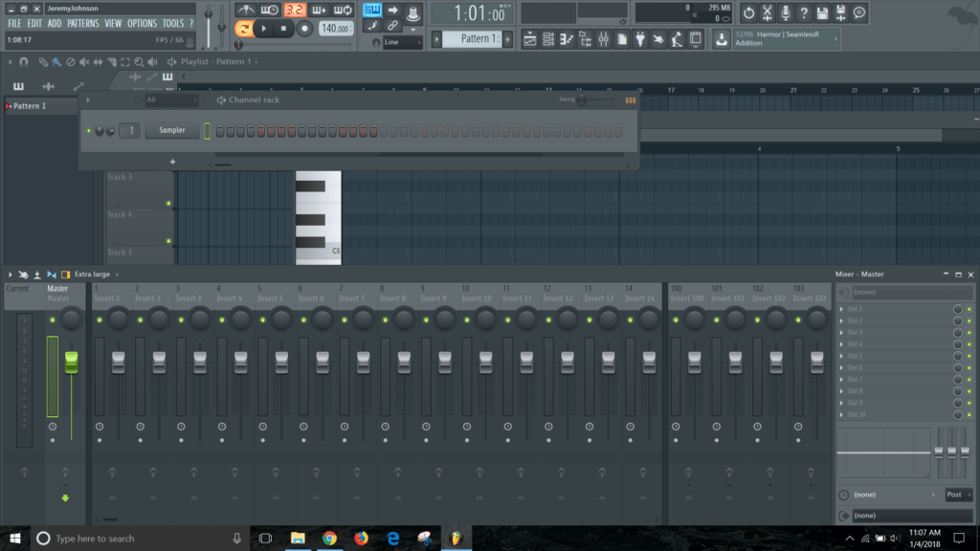
Task: Click the one-click recording microphone icon
Action: pos(786,12)
